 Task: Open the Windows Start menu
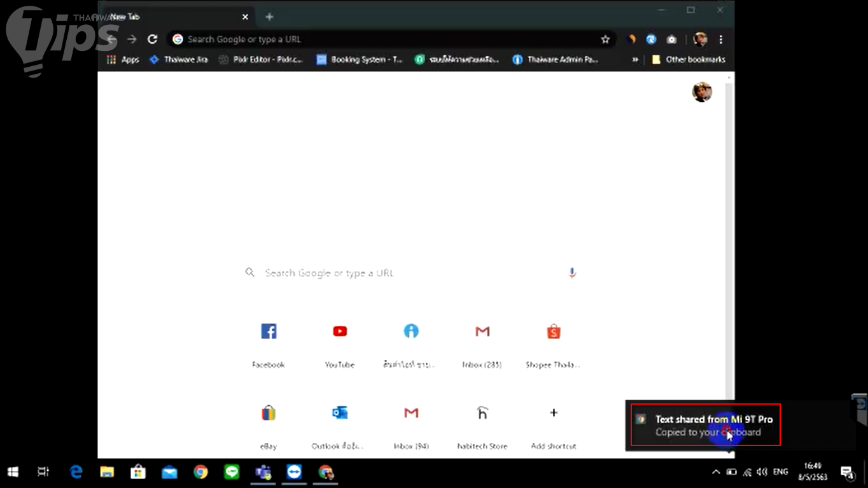pyautogui.click(x=13, y=472)
